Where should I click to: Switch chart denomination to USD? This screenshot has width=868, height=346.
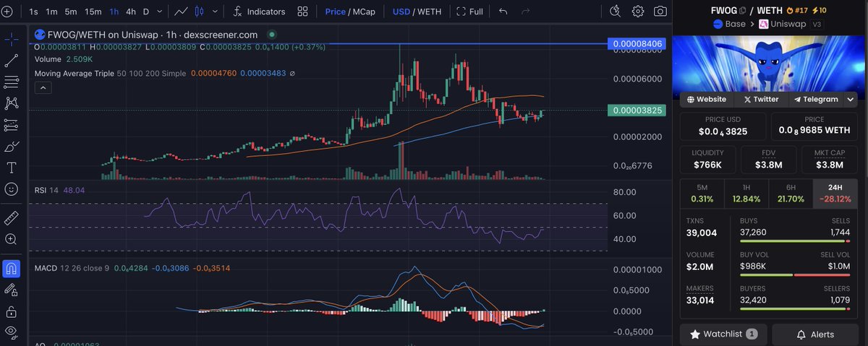(401, 12)
